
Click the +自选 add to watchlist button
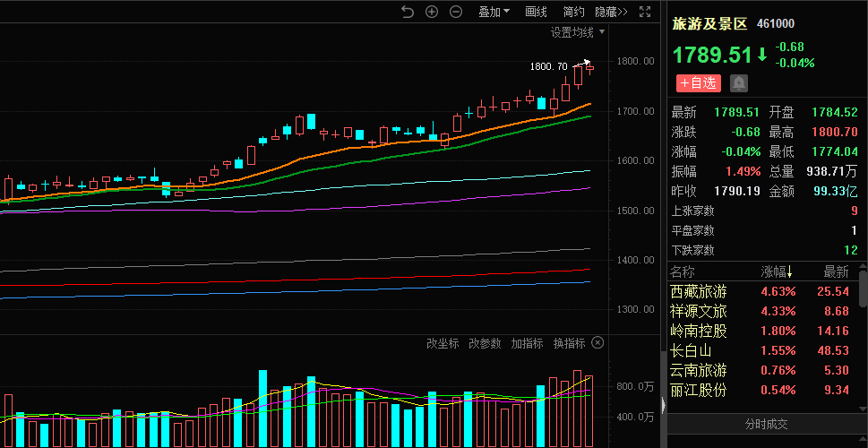[x=698, y=83]
